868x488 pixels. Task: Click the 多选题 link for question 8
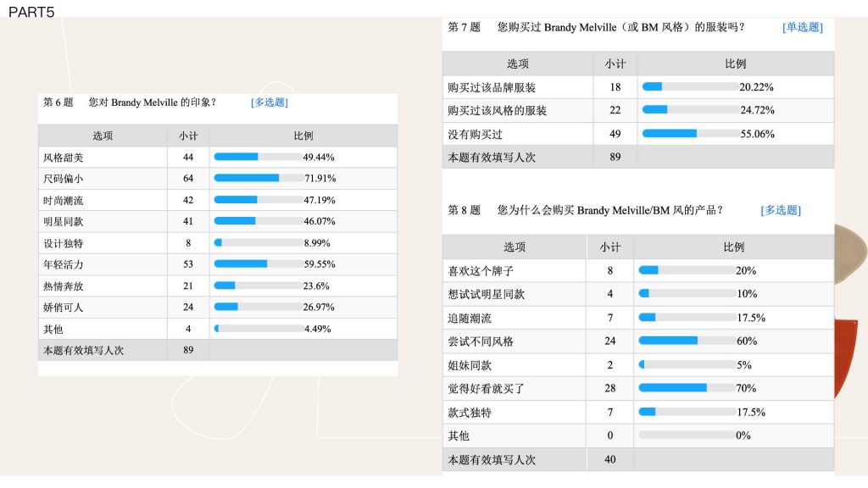[780, 210]
